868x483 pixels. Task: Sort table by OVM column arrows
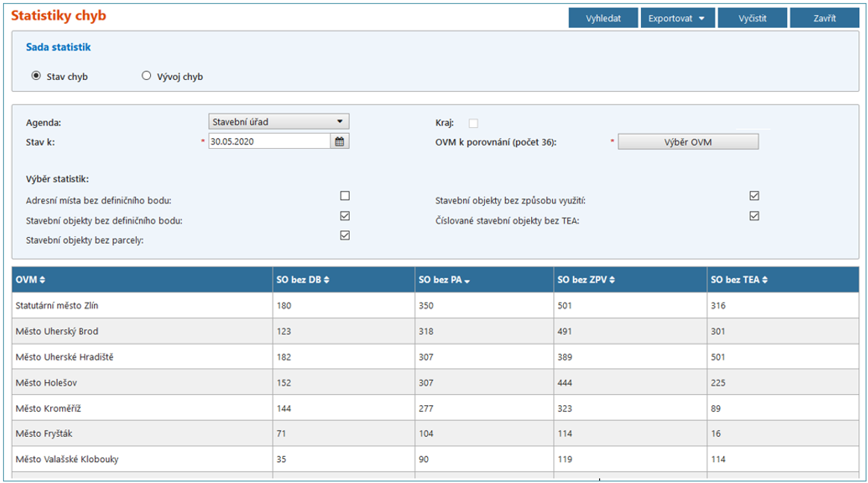click(x=42, y=280)
